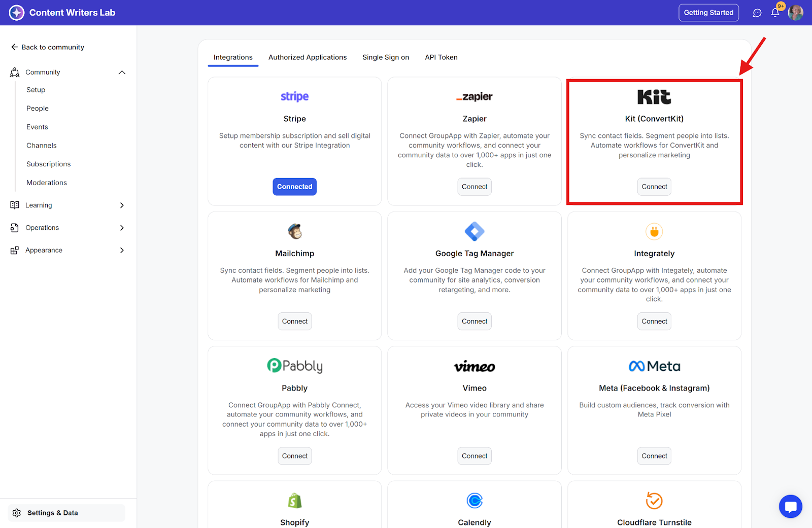The width and height of the screenshot is (812, 528).
Task: Click the Calendly logo
Action: coord(475,501)
